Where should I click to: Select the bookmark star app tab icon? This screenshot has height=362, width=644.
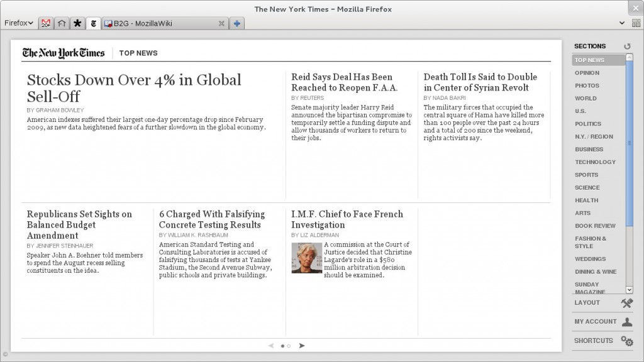(77, 23)
